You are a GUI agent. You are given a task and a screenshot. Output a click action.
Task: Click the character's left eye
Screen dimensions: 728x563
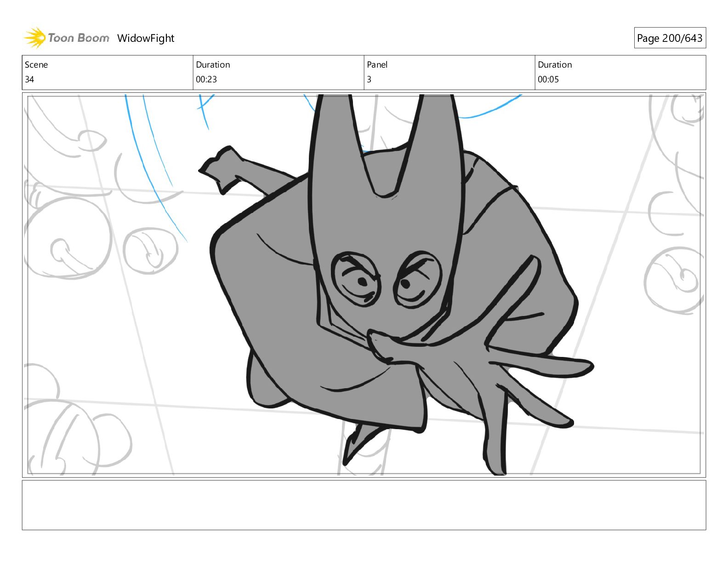pos(358,279)
